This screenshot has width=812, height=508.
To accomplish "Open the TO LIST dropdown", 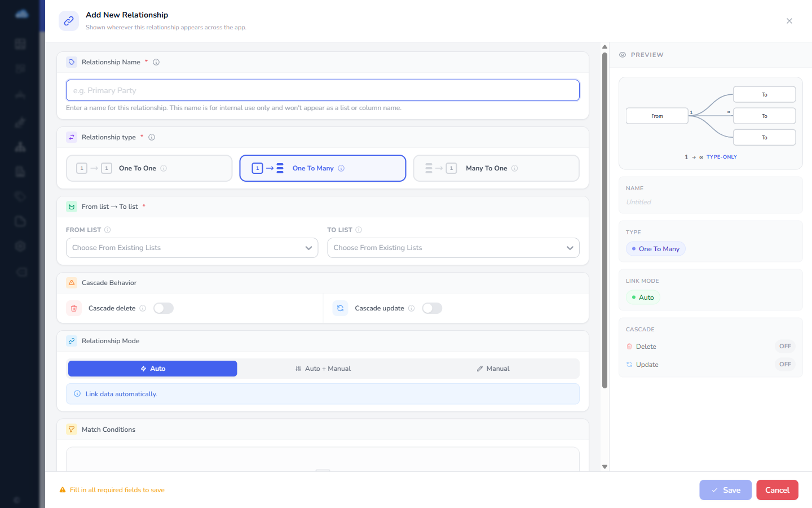I will tap(453, 248).
